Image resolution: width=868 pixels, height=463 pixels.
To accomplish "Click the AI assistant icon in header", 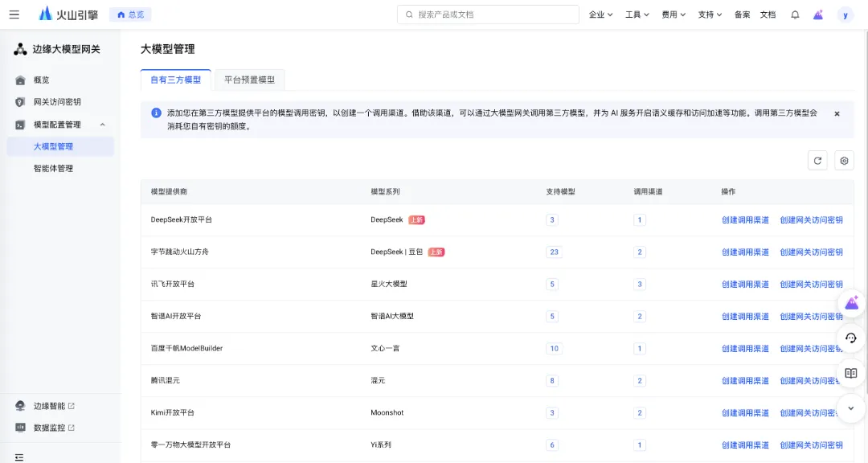I will tap(818, 14).
